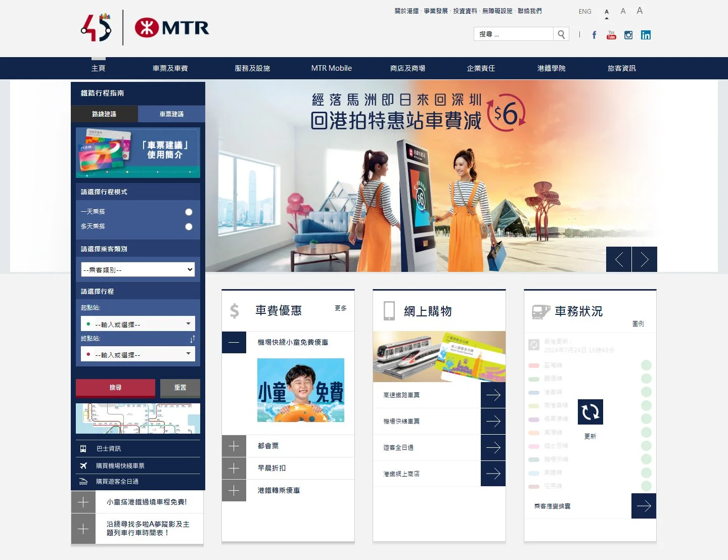Expand the 都會票 section
The height and width of the screenshot is (560, 728).
234,446
